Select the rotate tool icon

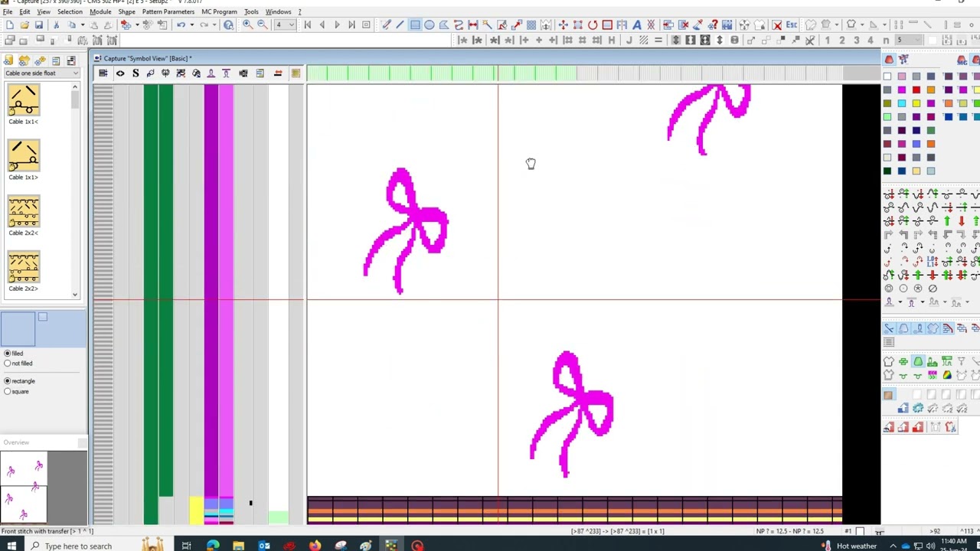[593, 25]
